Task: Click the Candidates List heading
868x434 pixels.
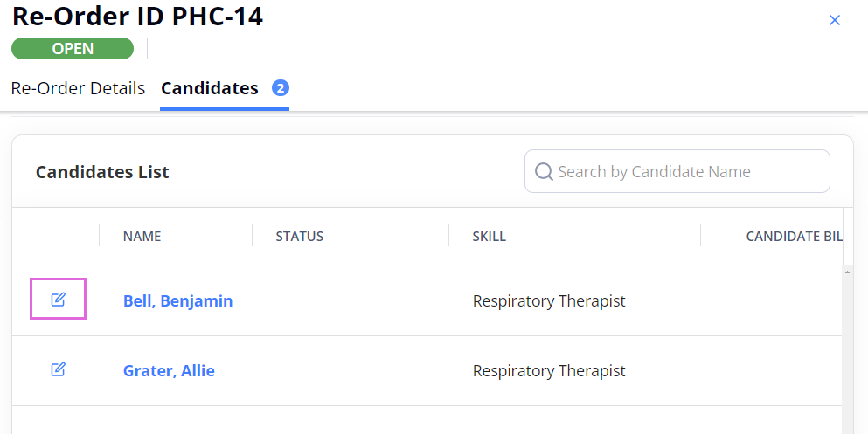Action: [102, 172]
